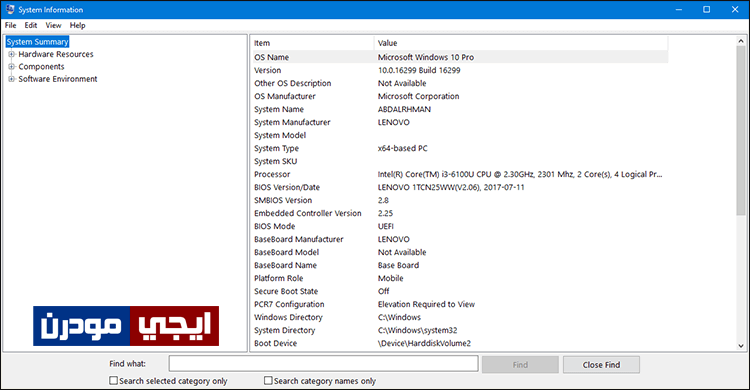The height and width of the screenshot is (390, 750).
Task: Select the OS Name row
Action: (x=460, y=57)
